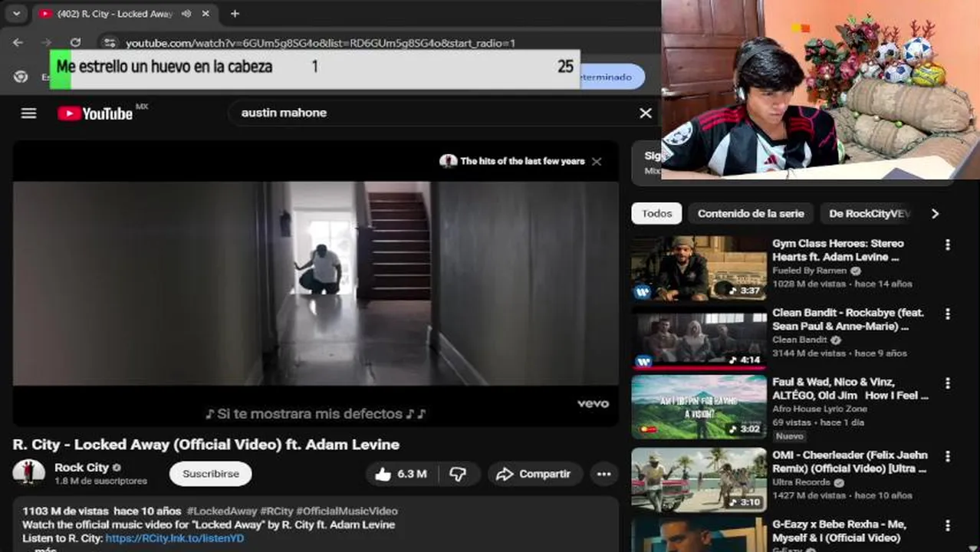Open the #LockedAway hashtag

(x=222, y=511)
